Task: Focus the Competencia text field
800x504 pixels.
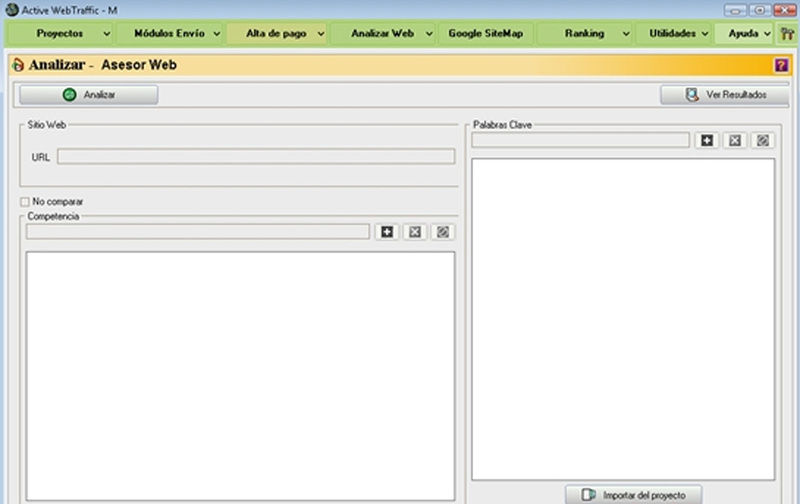Action: 198,232
